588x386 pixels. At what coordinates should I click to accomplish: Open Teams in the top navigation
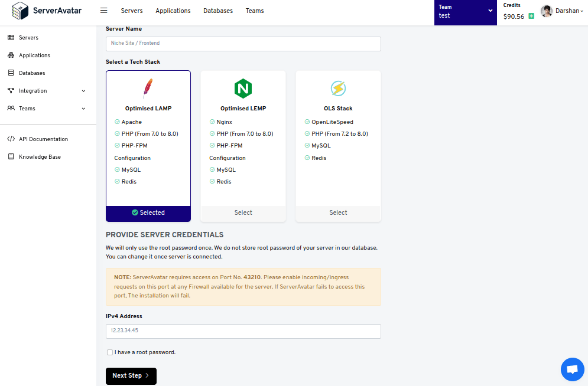pyautogui.click(x=255, y=11)
